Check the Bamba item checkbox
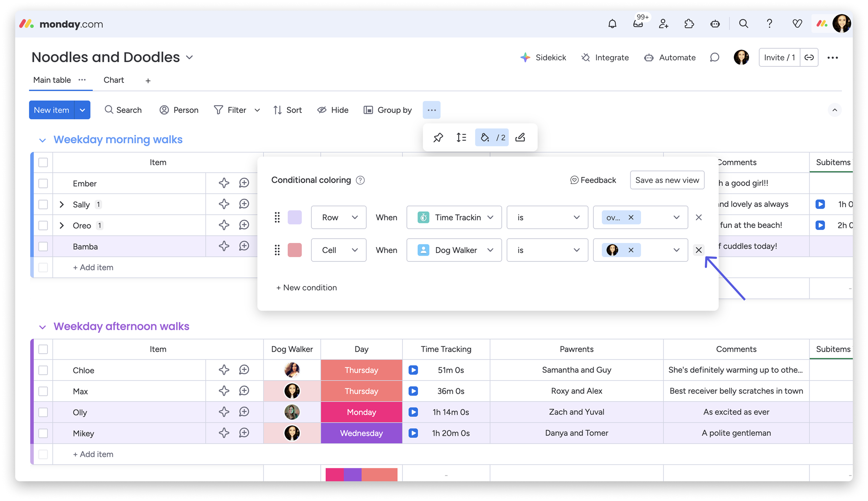The image size is (868, 501). pos(43,246)
